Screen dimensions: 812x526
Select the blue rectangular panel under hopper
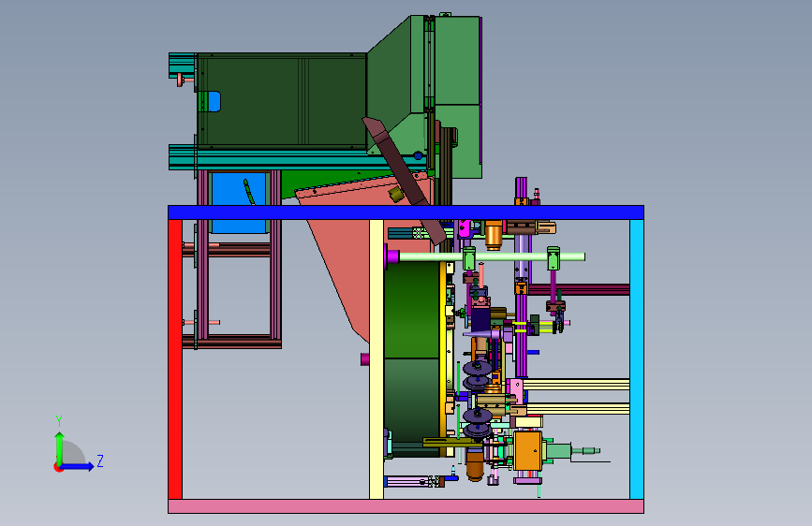[x=239, y=202]
